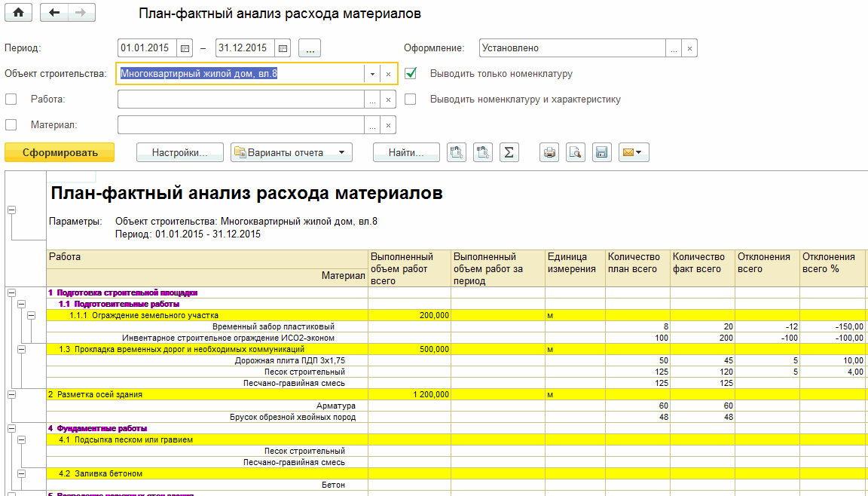
Task: Open calendar for start date 01.01.2015
Action: [x=185, y=48]
